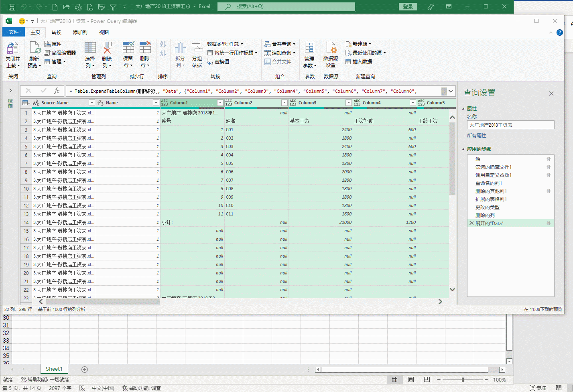Click the 所有属性 link

coord(477,136)
